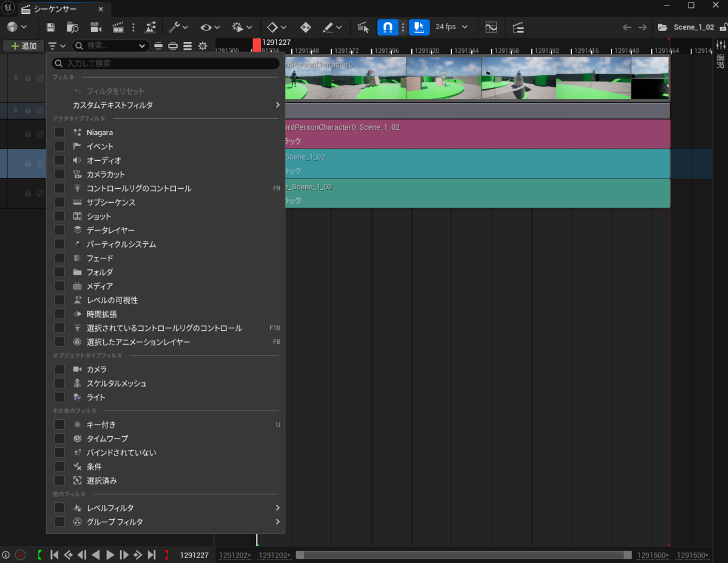Click the current frame 1291227 field
728x563 pixels.
click(194, 555)
